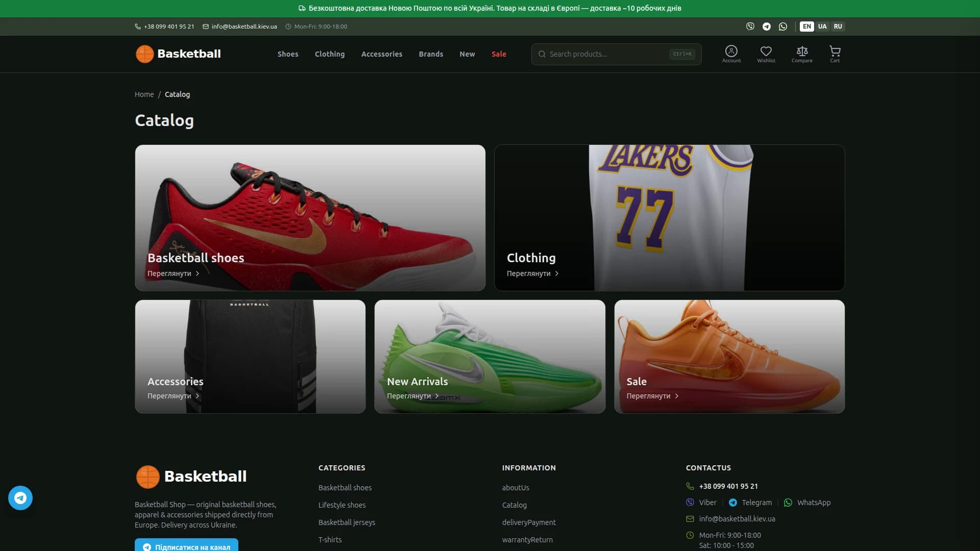Screen dimensions: 980x551
Task: Switch language to UA
Action: point(822,27)
